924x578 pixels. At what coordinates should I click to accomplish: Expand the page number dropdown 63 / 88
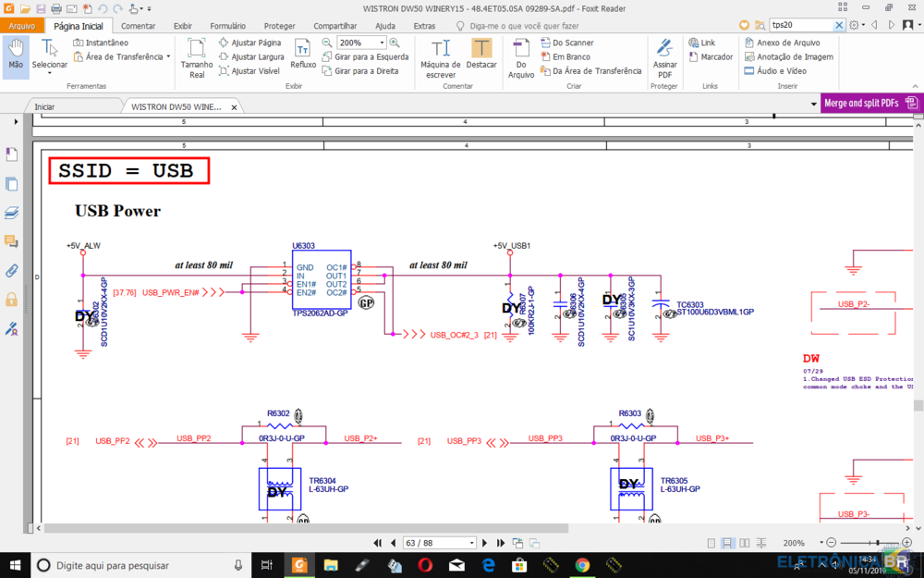(471, 543)
